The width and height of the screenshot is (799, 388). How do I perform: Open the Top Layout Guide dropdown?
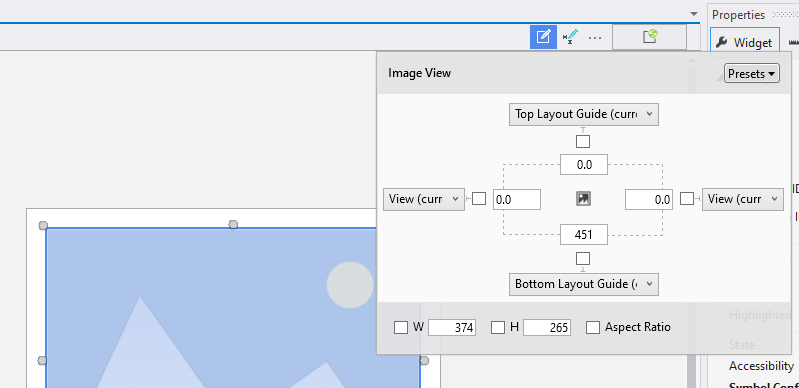pyautogui.click(x=583, y=114)
